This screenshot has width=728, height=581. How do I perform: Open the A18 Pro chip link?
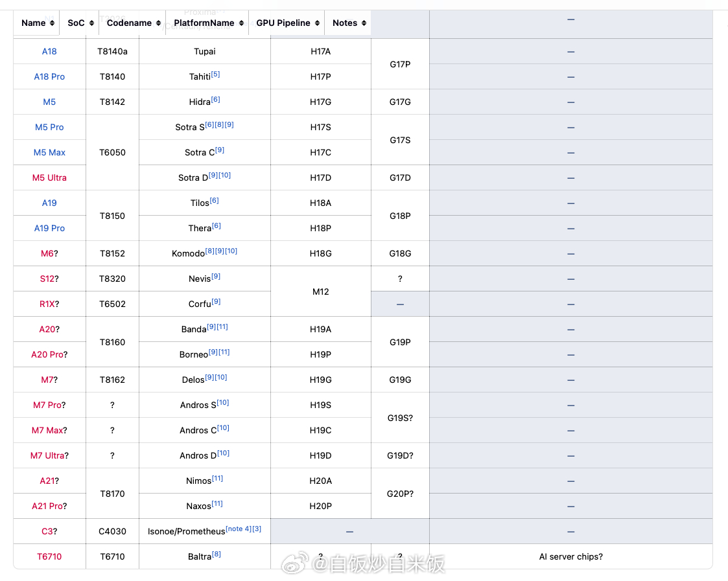pyautogui.click(x=49, y=76)
